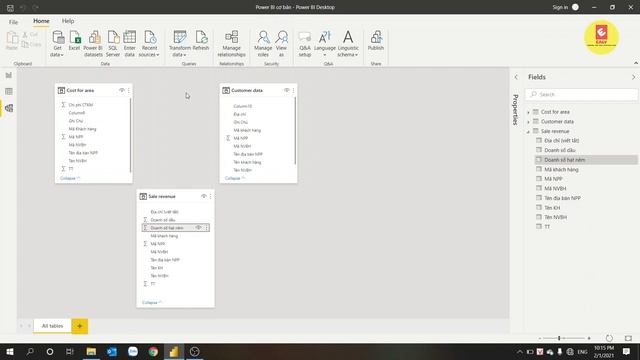
Task: Open the Help ribbon tab
Action: (68, 21)
